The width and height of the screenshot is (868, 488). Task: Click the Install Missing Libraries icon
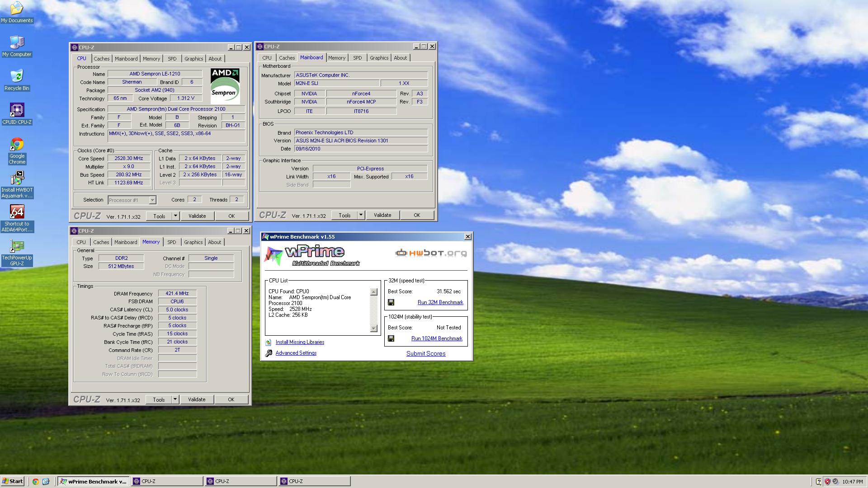(x=269, y=343)
